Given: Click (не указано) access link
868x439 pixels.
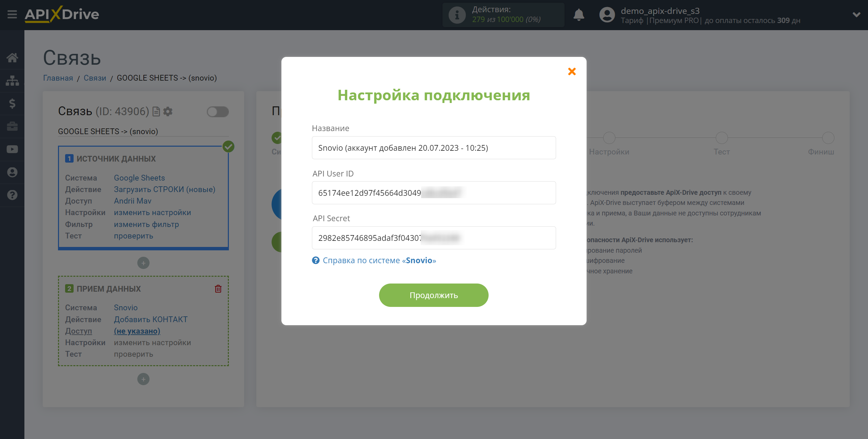Looking at the screenshot, I should click(x=137, y=331).
